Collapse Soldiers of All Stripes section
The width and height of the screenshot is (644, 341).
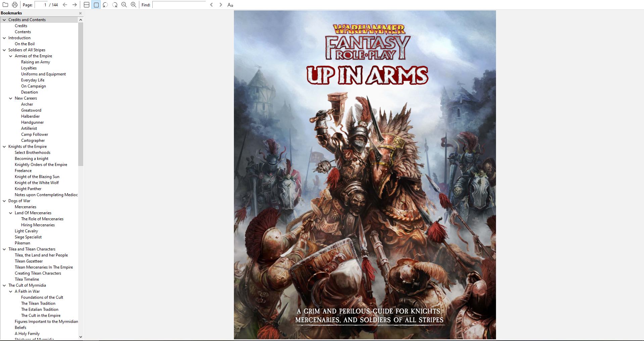tap(4, 50)
